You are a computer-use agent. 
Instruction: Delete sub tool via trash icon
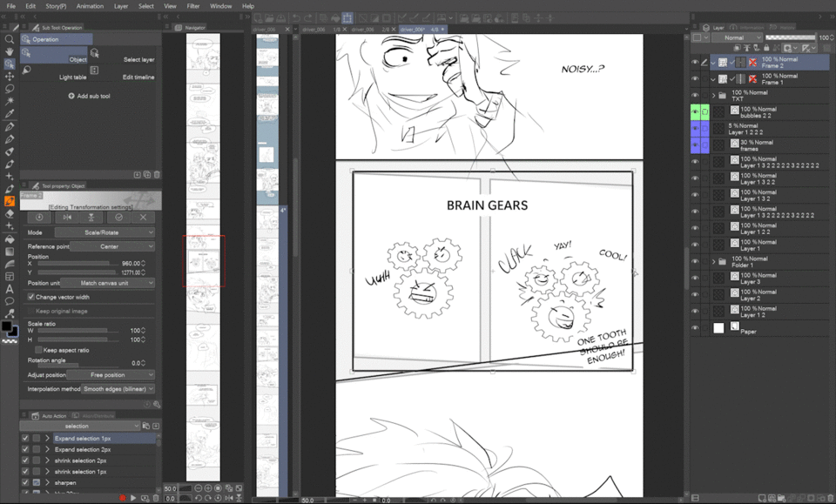click(157, 174)
